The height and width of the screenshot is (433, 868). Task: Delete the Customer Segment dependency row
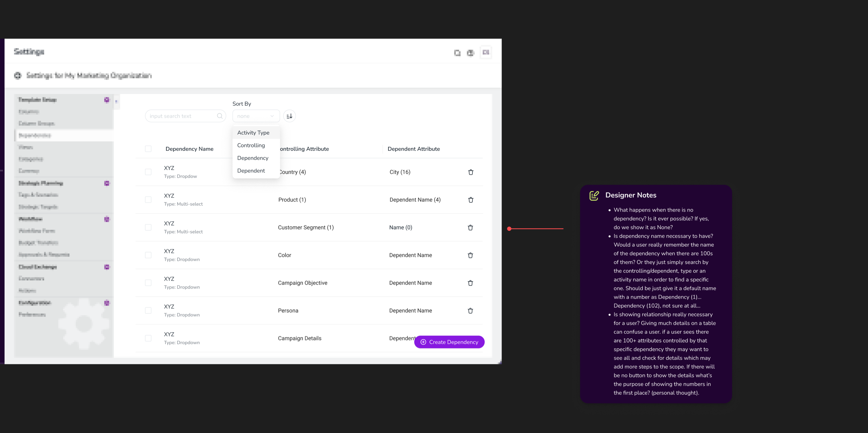point(470,227)
